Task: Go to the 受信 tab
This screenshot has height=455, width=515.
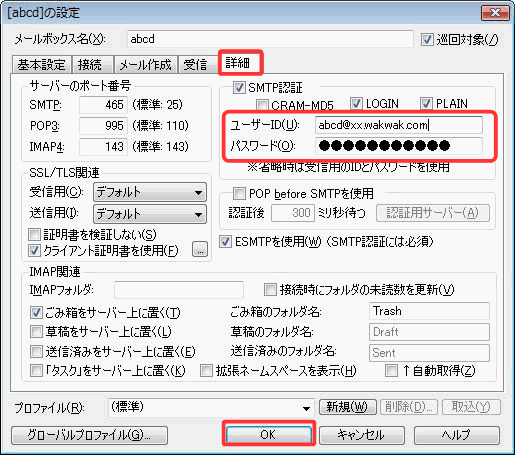Action: (195, 64)
